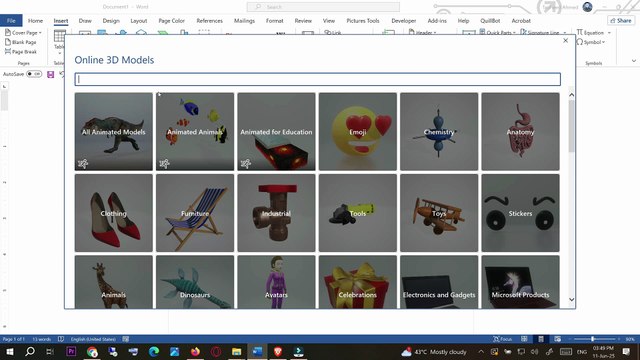
Task: Open the Anatomy 3D models category
Action: 520,131
